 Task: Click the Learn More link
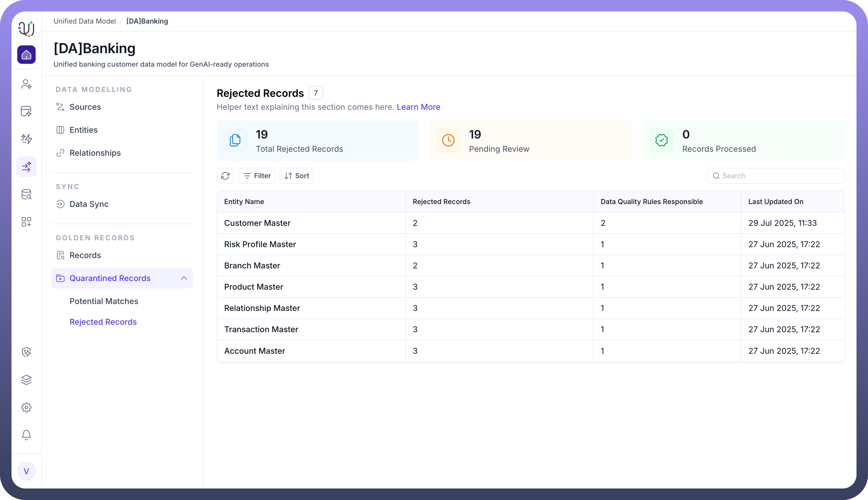418,107
